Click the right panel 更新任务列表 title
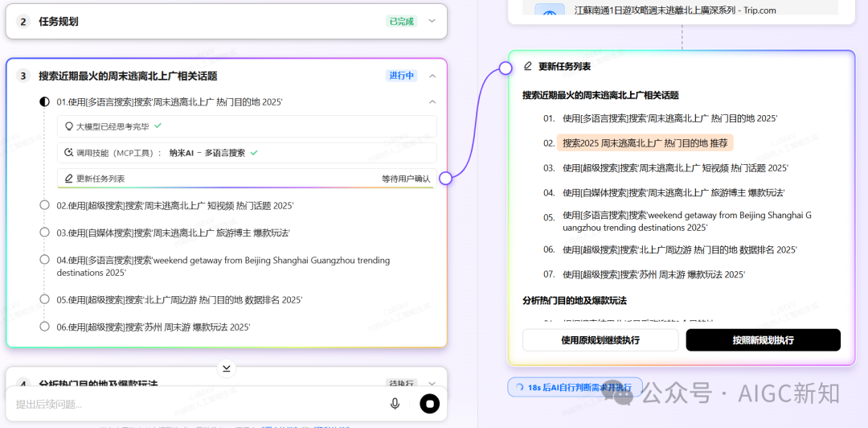 coord(564,67)
